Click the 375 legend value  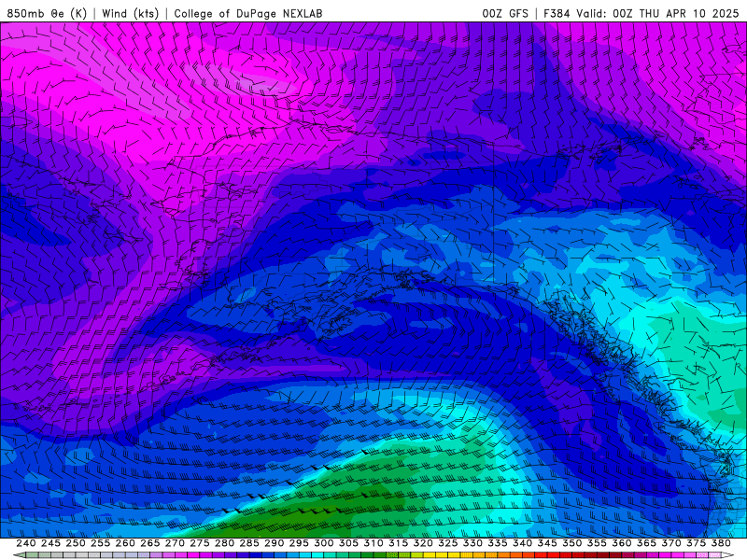tap(696, 543)
